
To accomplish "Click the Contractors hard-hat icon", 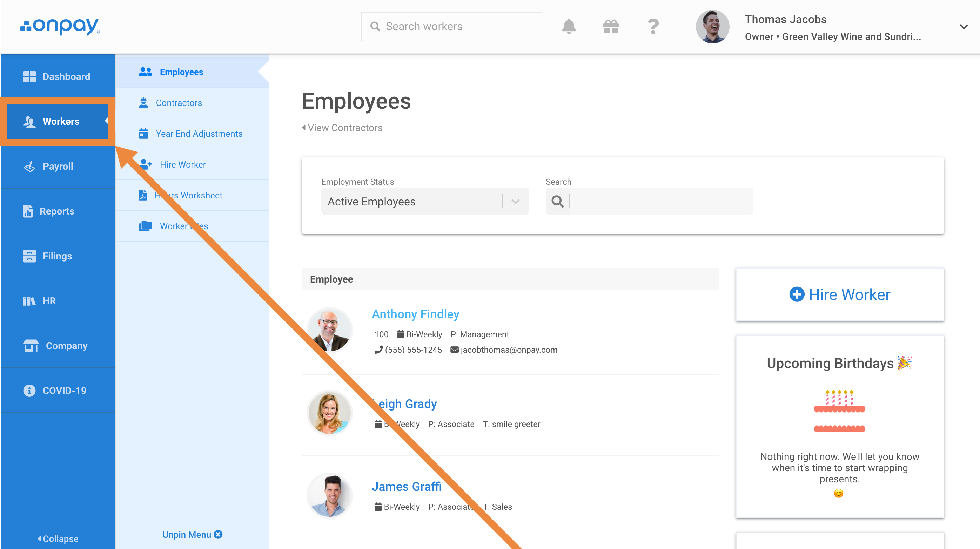I will (x=143, y=103).
